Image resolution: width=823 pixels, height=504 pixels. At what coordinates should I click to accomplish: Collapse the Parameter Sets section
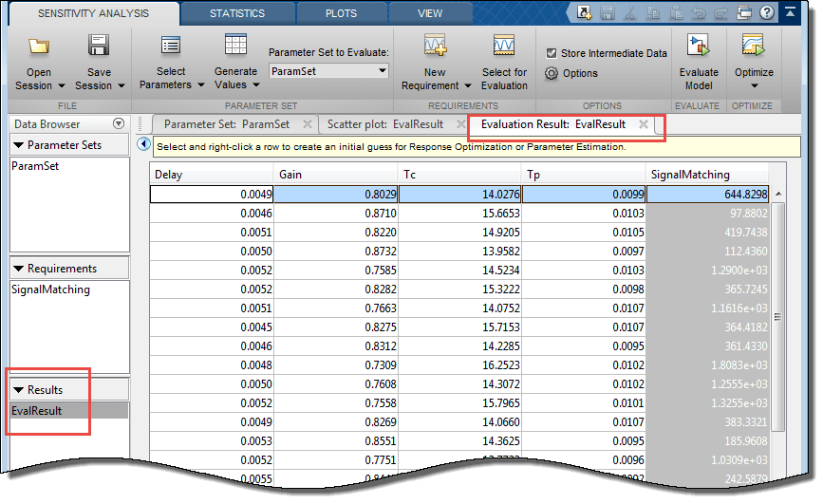point(18,145)
